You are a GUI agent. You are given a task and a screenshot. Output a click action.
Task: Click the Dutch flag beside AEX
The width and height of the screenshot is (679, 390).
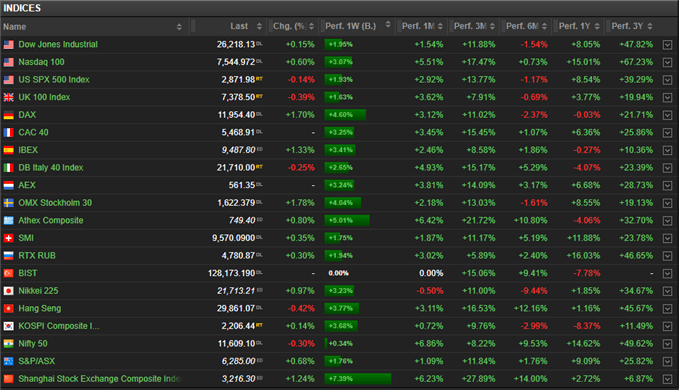tap(9, 185)
